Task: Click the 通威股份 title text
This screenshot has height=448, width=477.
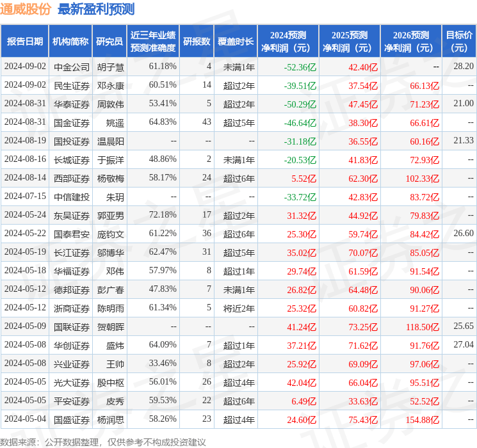Action: tap(26, 9)
